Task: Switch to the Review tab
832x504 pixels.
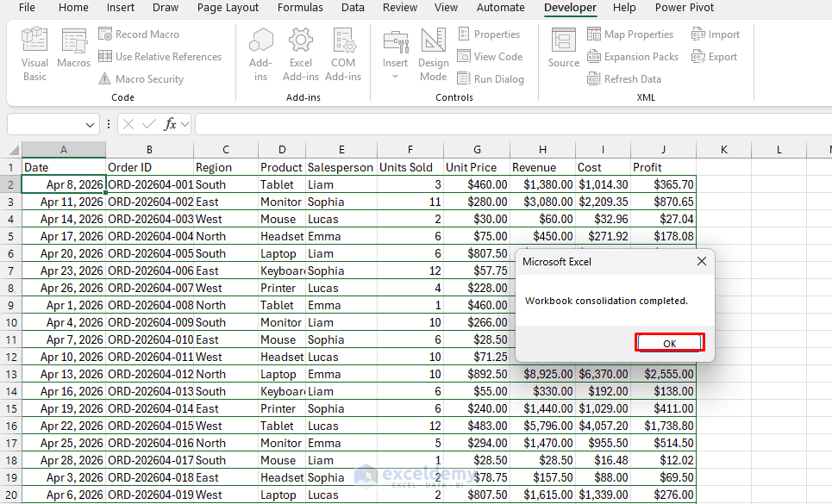Action: (x=400, y=8)
